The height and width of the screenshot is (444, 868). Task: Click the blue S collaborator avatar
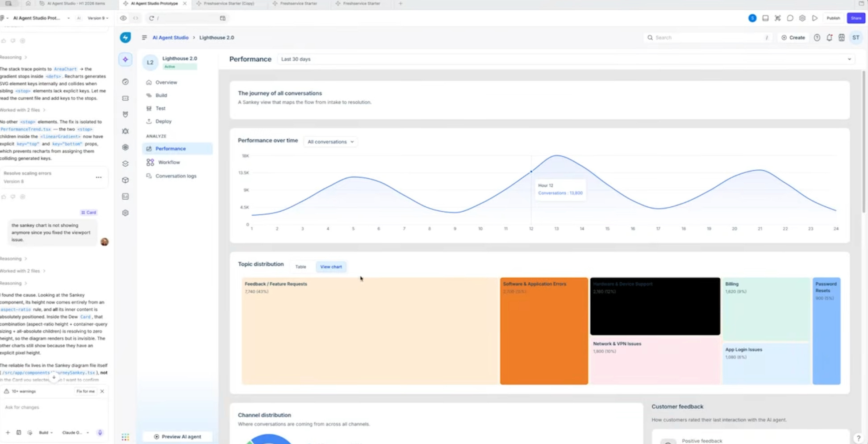coord(752,18)
